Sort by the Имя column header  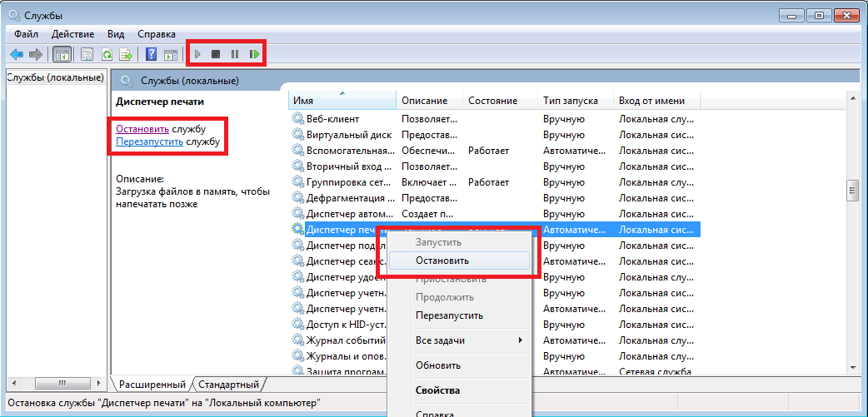tap(342, 101)
